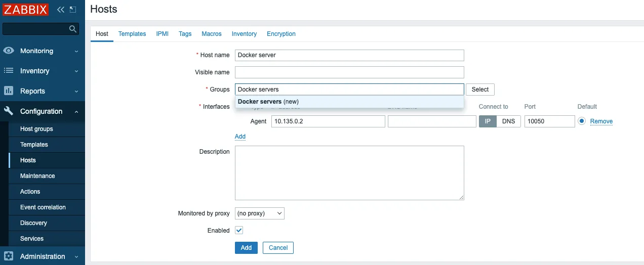The height and width of the screenshot is (265, 644).
Task: Click the Inventory list icon
Action: [9, 71]
